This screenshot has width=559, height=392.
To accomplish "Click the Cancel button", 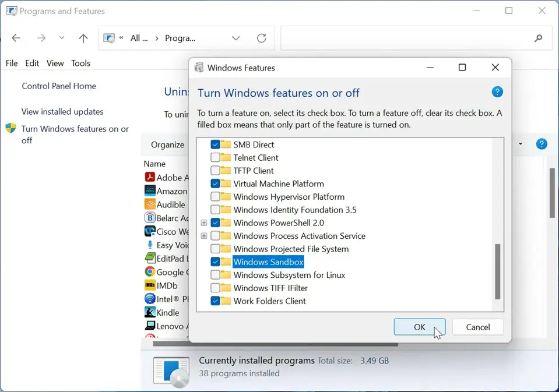I will 478,327.
